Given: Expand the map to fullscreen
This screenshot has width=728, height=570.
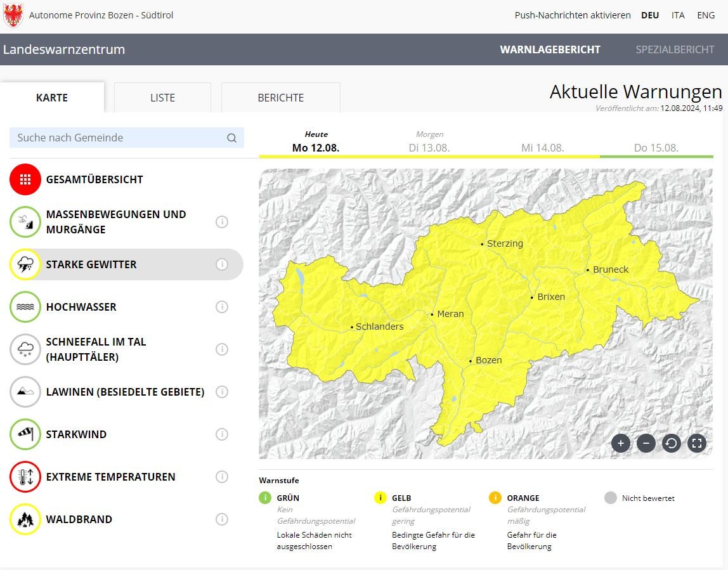Looking at the screenshot, I should (x=697, y=443).
